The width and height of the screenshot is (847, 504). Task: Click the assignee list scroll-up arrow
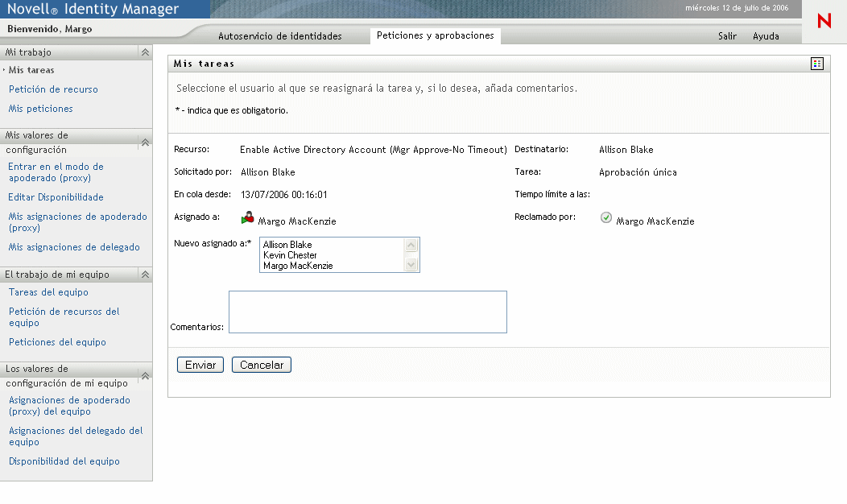(x=411, y=246)
